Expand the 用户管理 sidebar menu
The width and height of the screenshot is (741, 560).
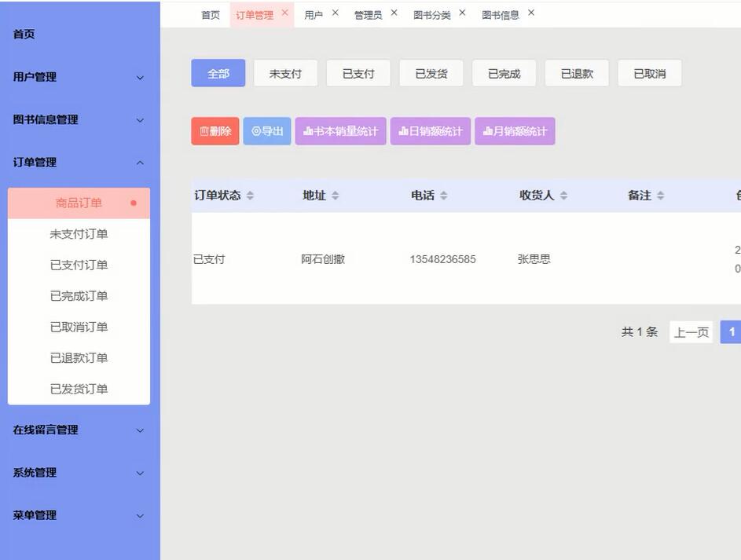pyautogui.click(x=79, y=75)
